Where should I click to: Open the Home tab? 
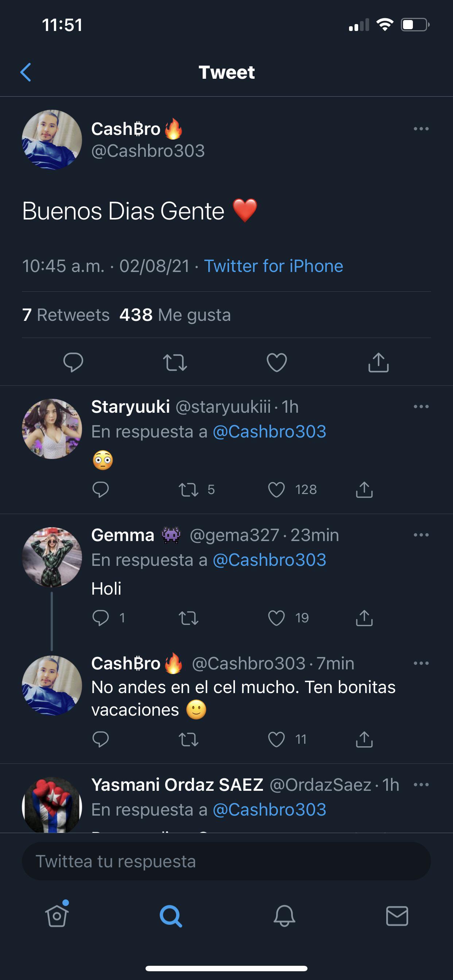(x=57, y=915)
